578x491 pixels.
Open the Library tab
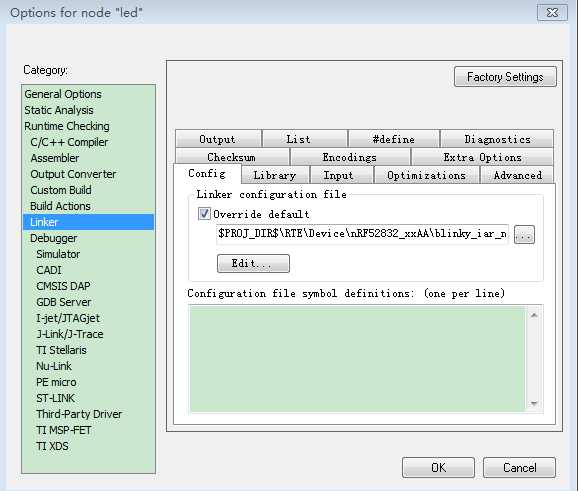coord(275,175)
